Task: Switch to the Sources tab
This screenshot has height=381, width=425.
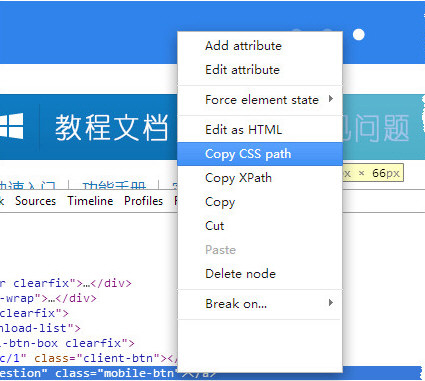Action: (x=35, y=201)
